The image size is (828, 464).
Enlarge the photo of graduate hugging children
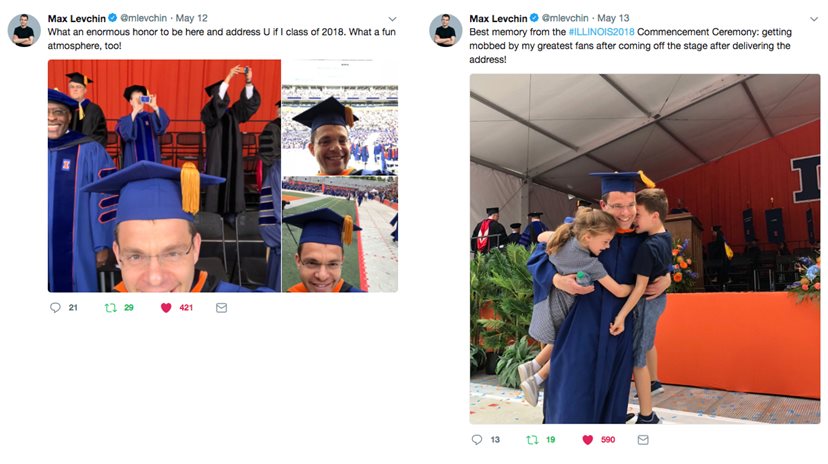(x=645, y=249)
